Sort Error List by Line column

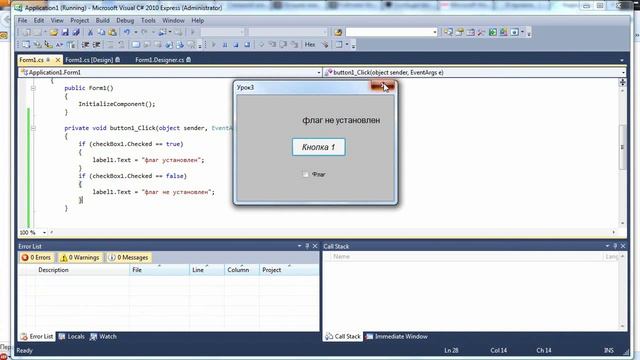tap(207, 270)
